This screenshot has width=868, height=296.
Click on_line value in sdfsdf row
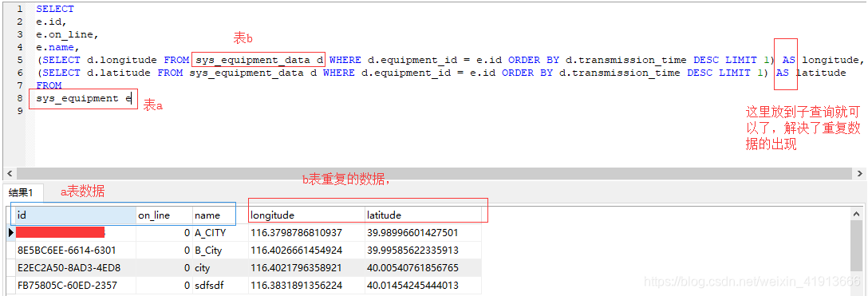[164, 285]
